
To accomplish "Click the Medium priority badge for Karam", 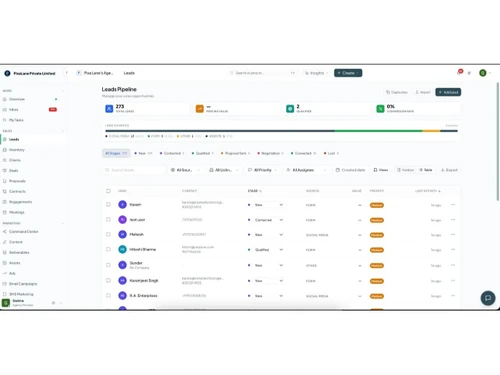I will [x=377, y=205].
